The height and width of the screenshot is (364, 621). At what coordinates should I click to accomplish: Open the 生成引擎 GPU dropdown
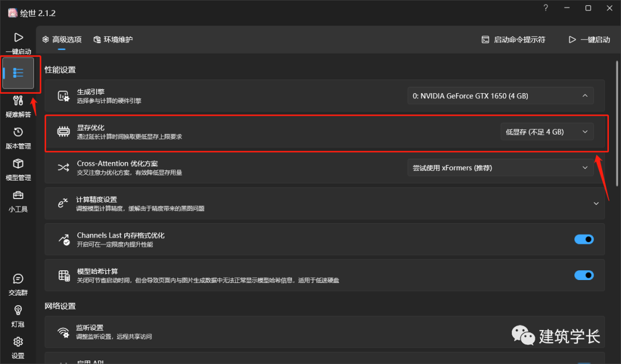500,95
